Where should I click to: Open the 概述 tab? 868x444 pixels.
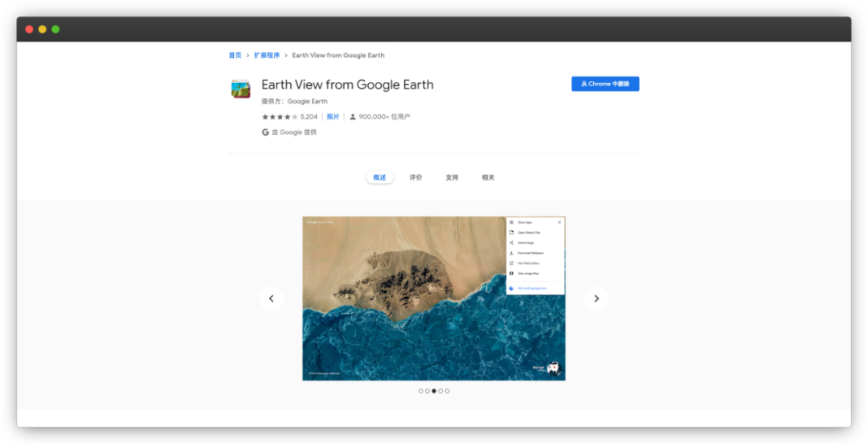point(379,177)
